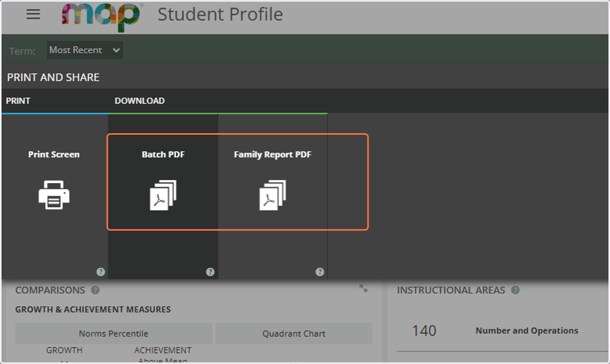This screenshot has height=364, width=610.
Task: Click the Student Profile page title
Action: click(220, 14)
